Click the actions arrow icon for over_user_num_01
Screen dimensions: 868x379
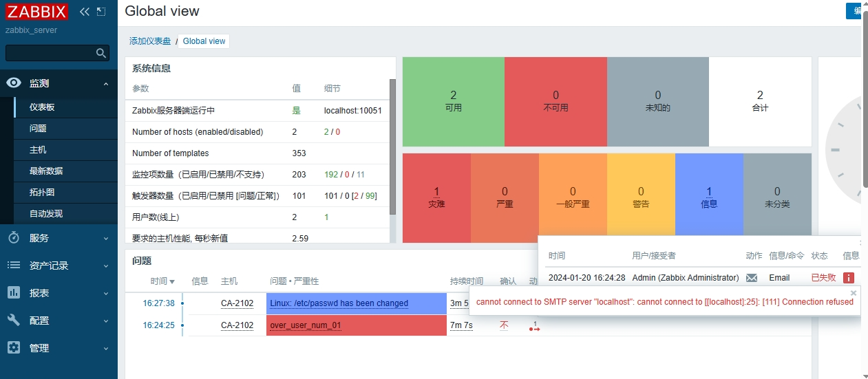(x=534, y=326)
